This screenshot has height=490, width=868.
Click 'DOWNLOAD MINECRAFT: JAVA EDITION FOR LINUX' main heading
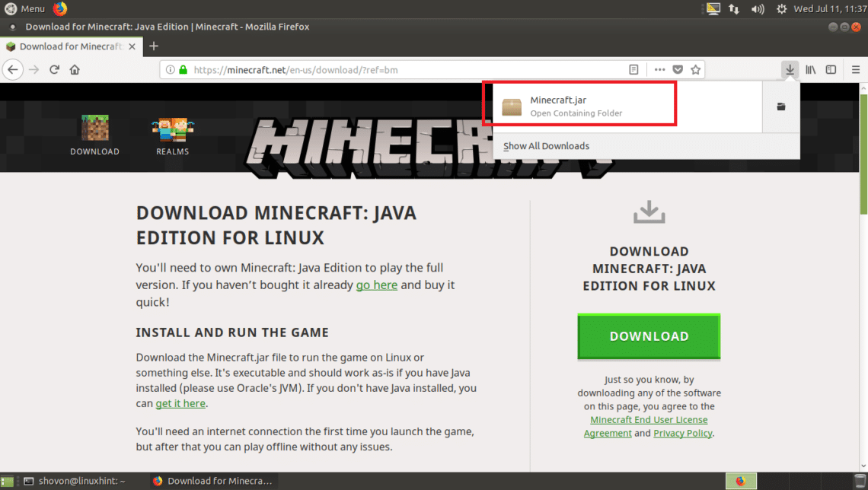coord(276,225)
